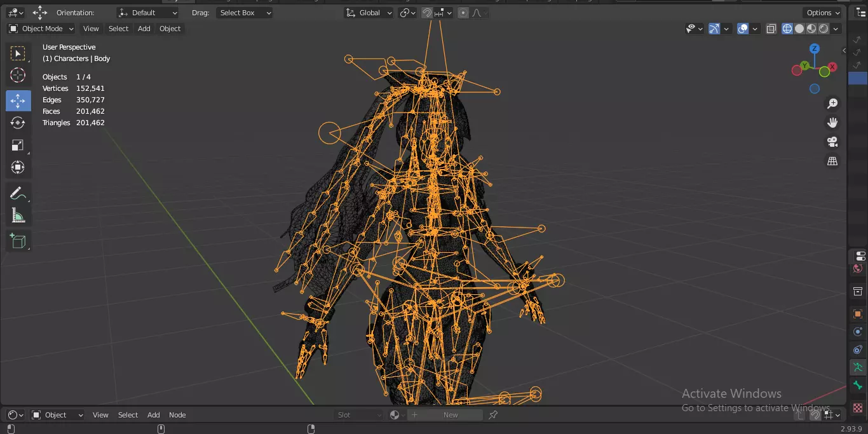The height and width of the screenshot is (434, 868).
Task: Click the blue Z axis gizmo handle
Action: point(815,49)
